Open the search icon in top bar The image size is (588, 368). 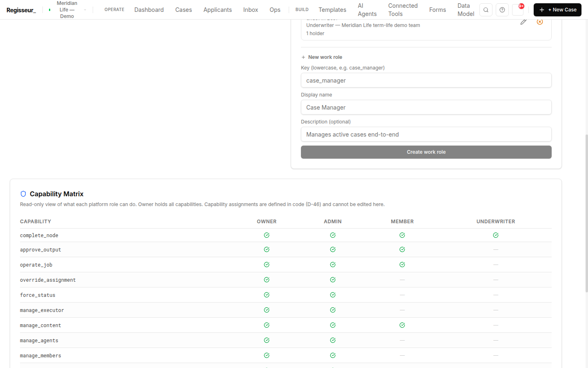click(486, 10)
